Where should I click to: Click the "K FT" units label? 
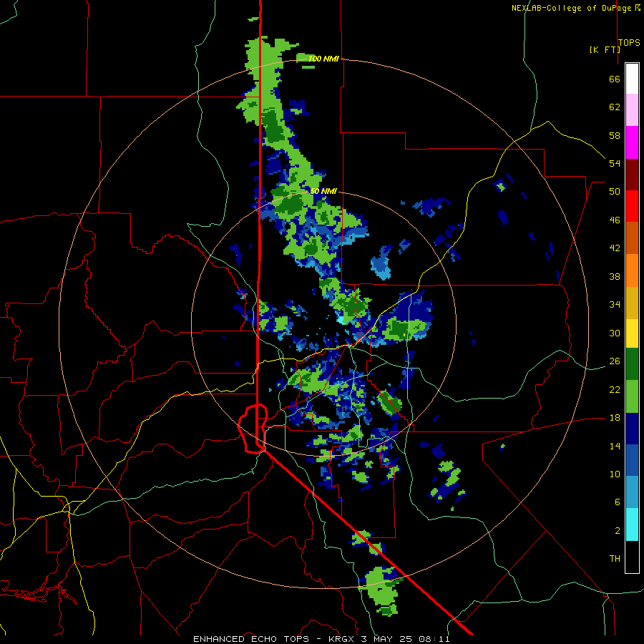click(605, 49)
